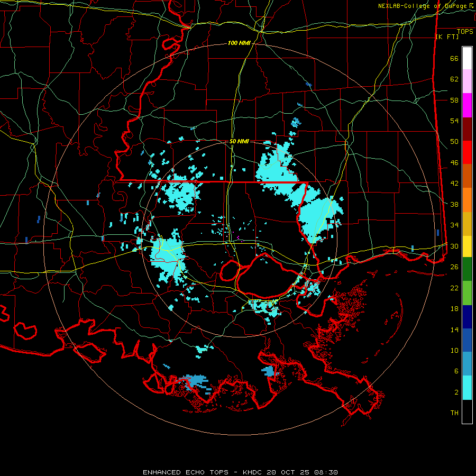Click the legend value 38
This screenshot has width=476, height=476.
click(454, 204)
